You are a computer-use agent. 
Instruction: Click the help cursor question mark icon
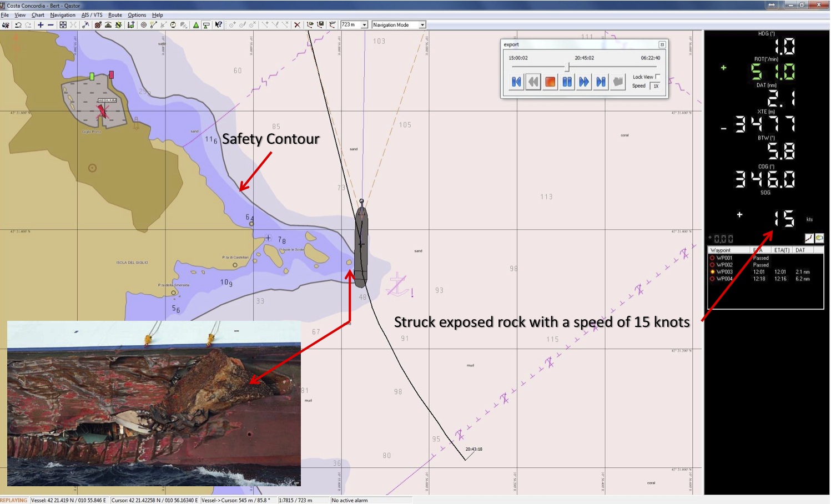pyautogui.click(x=218, y=25)
